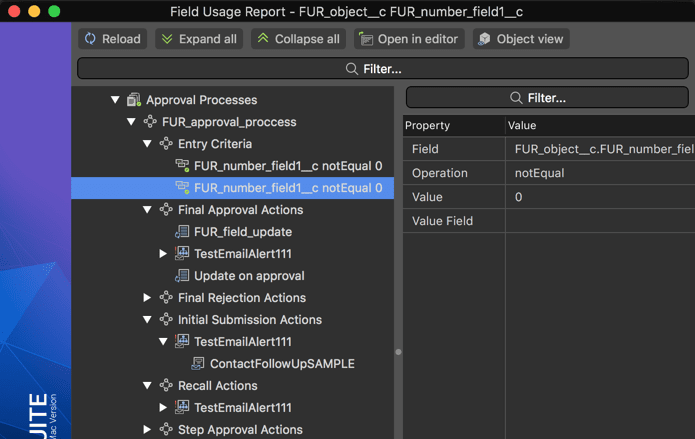Click the ContactFollowUpSAMPLE template icon
The height and width of the screenshot is (439, 695).
198,364
